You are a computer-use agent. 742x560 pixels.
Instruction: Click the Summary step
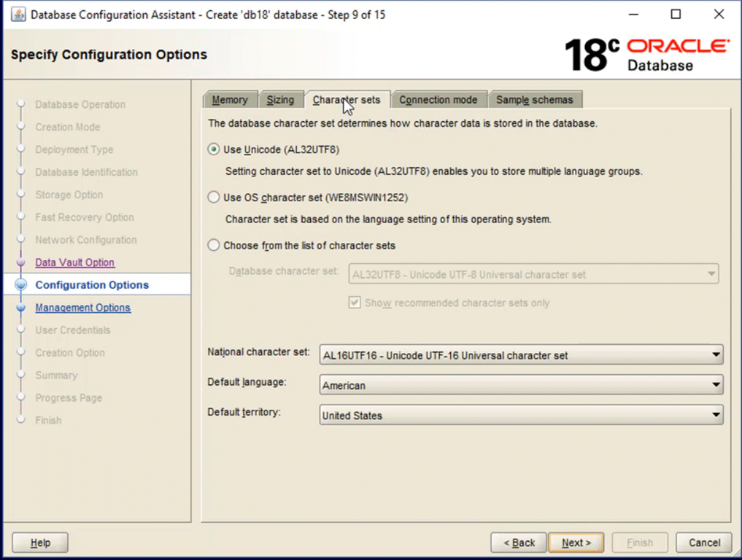point(56,375)
